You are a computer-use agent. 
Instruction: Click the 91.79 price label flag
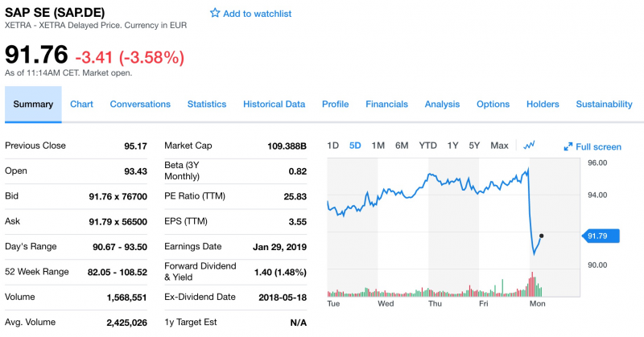tap(601, 236)
